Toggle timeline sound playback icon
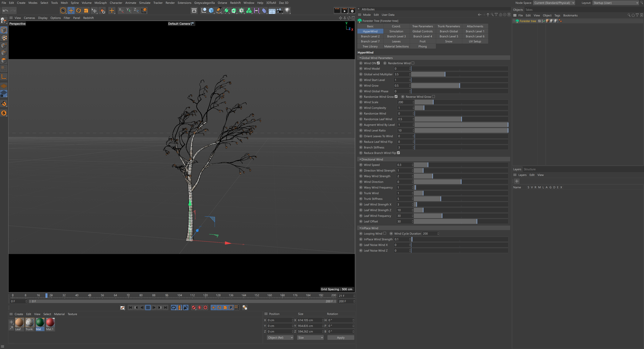 (186, 308)
